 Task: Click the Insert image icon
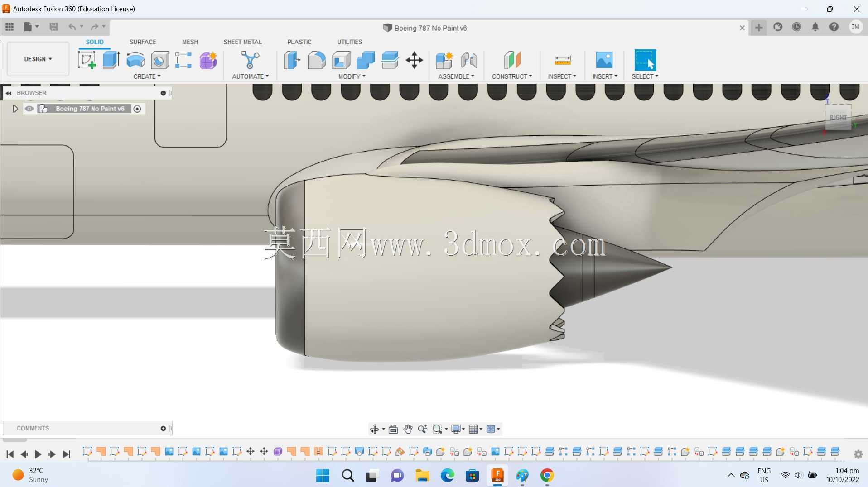click(x=604, y=60)
